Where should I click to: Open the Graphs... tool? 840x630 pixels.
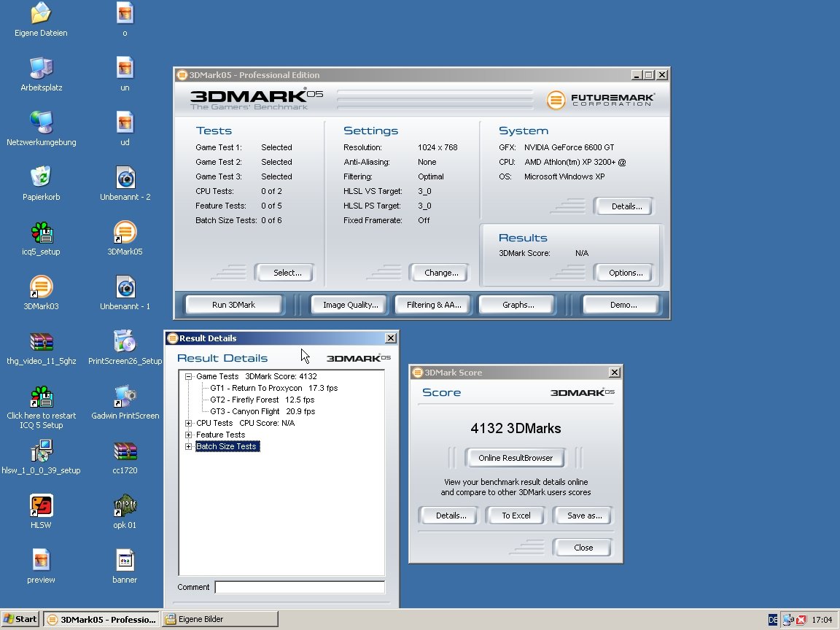[x=518, y=305]
